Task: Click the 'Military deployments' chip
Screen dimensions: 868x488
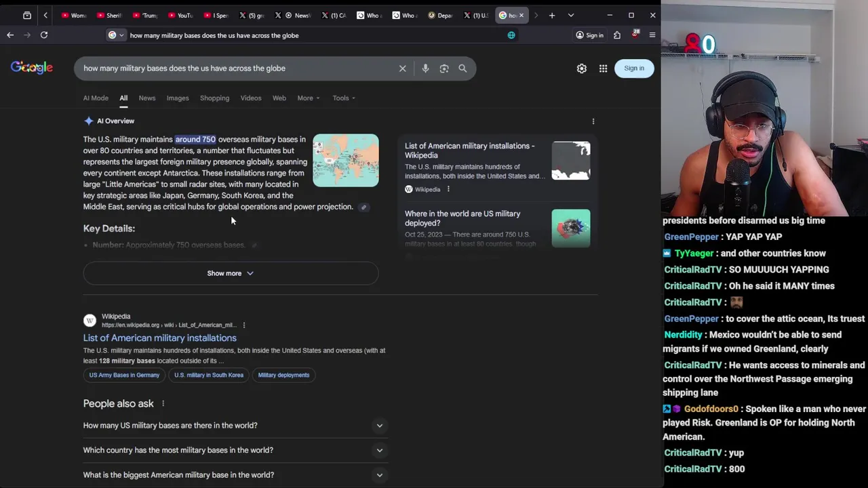Action: (x=283, y=375)
